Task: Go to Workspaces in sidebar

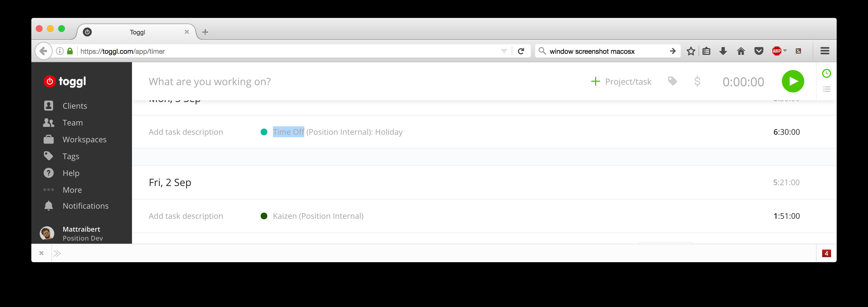Action: click(84, 140)
